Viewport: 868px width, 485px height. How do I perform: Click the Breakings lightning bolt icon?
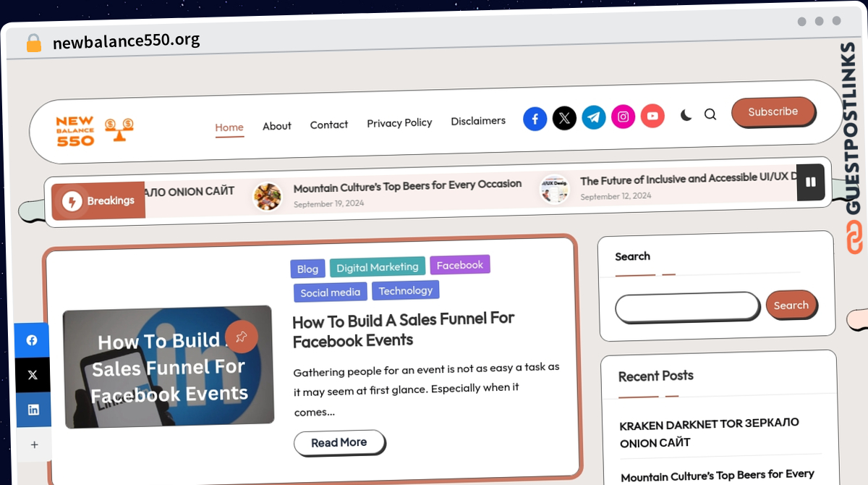point(72,201)
